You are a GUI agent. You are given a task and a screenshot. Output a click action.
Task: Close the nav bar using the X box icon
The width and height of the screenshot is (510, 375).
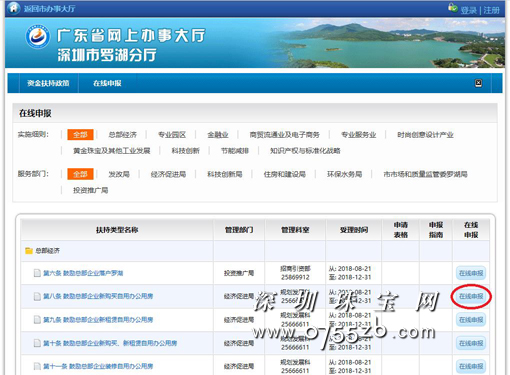coord(478,83)
